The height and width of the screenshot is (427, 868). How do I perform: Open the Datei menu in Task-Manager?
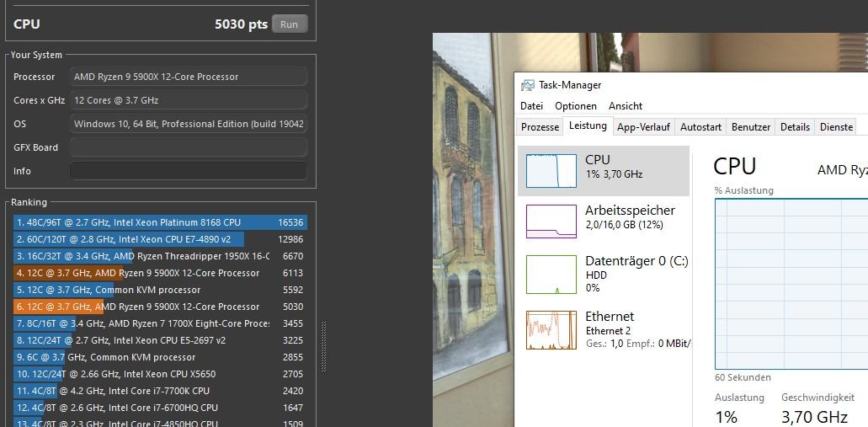point(531,106)
